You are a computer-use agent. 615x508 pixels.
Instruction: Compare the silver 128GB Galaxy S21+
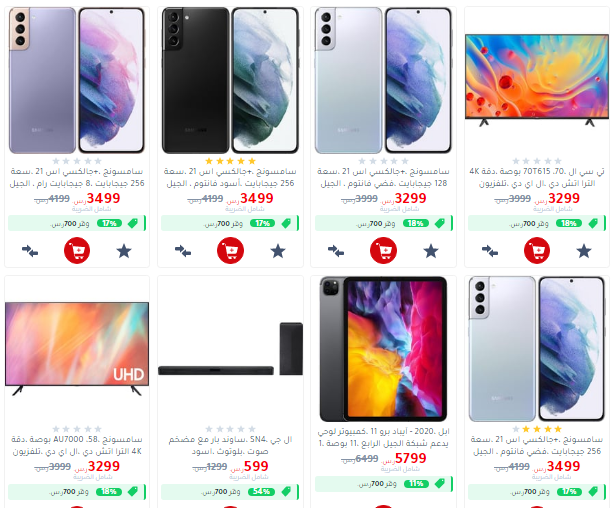pos(336,251)
